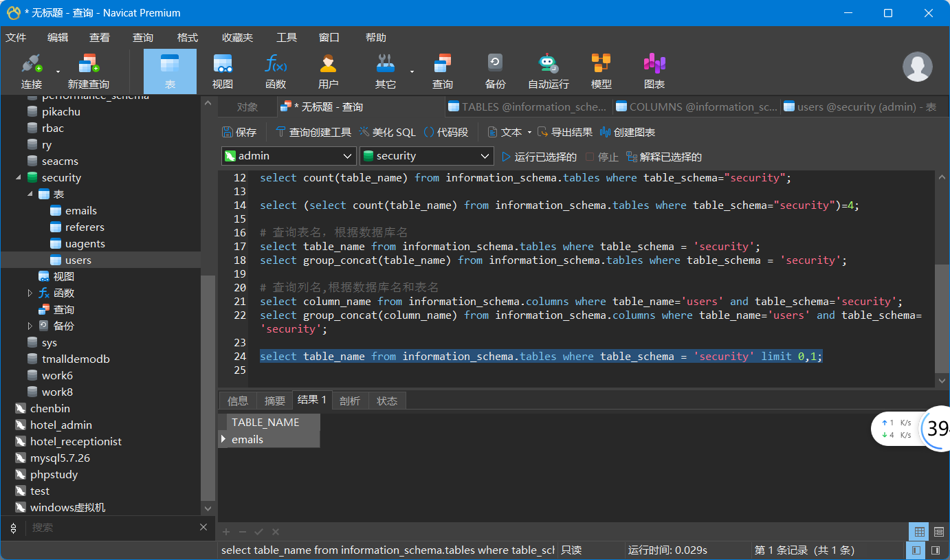Click 创建图表 create chart
This screenshot has height=560, width=950.
click(x=628, y=132)
